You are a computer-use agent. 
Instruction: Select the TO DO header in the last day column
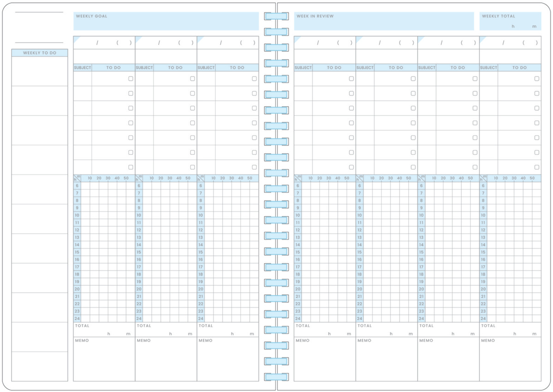pos(519,68)
